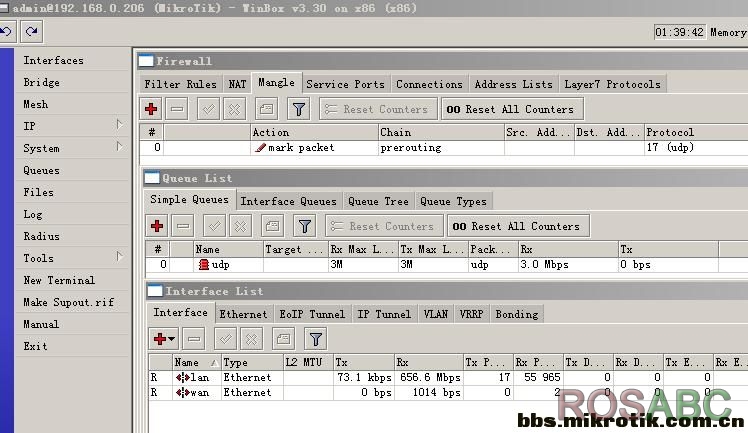Screen dimensions: 748x433
Task: Expand the Tools submenu arrow
Action: point(119,256)
